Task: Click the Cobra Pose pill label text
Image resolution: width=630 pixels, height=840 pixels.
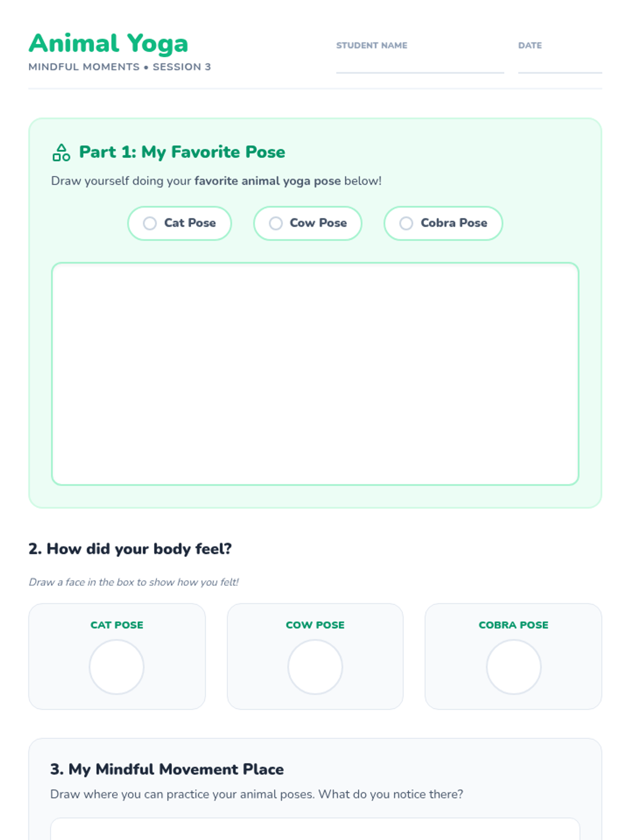Action: point(454,223)
